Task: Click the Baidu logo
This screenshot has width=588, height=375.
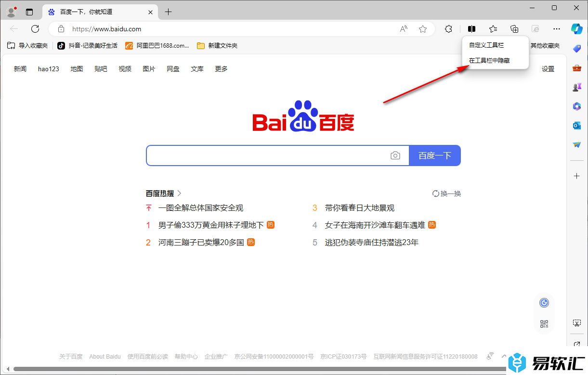Action: (303, 116)
